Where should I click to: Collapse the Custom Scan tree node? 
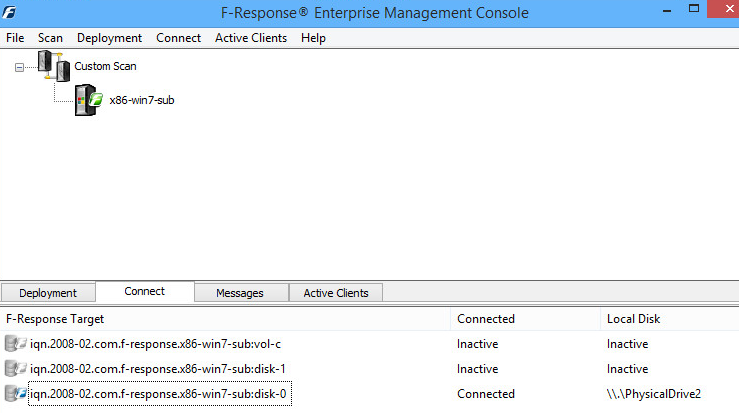click(x=19, y=67)
